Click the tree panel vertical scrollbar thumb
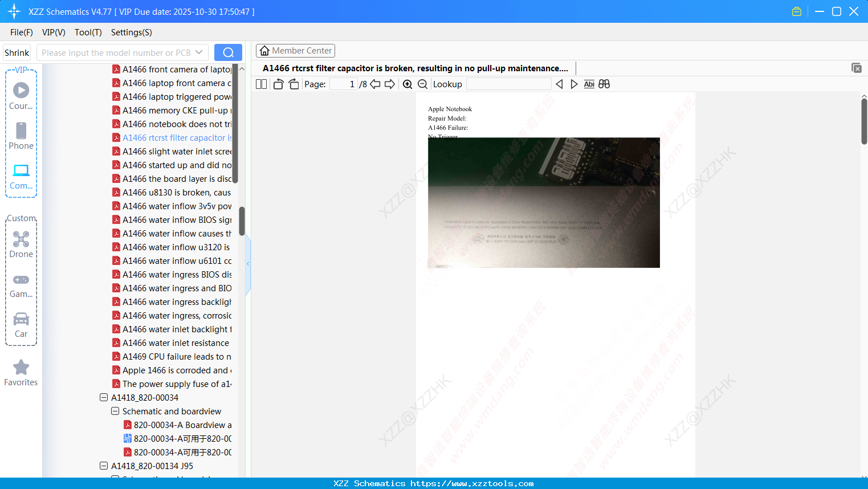This screenshot has width=868, height=489. click(x=242, y=221)
